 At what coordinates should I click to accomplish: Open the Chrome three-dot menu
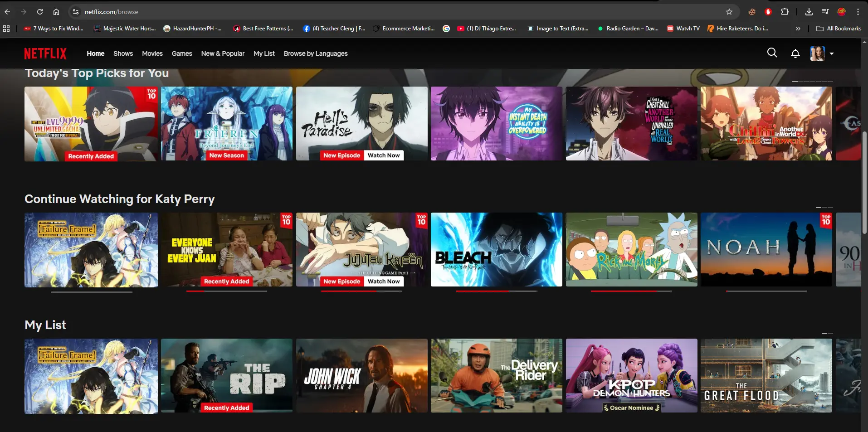[858, 12]
